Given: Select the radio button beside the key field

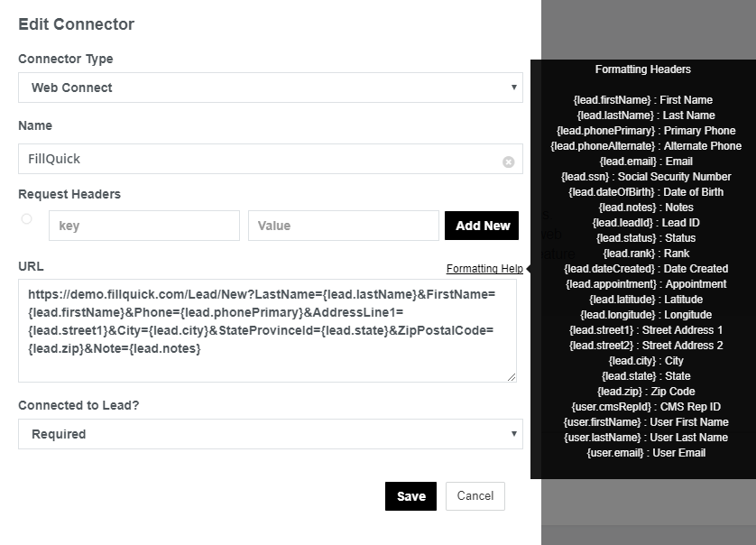Looking at the screenshot, I should 26,219.
